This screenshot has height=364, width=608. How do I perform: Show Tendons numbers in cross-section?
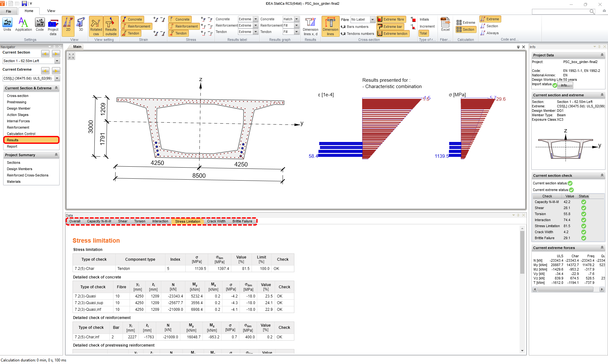coord(357,34)
